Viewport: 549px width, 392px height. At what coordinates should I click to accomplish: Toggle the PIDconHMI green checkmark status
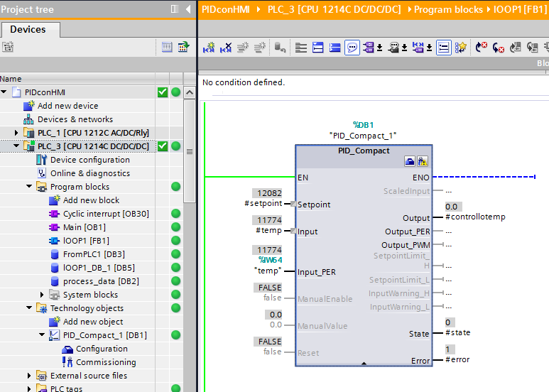(163, 92)
